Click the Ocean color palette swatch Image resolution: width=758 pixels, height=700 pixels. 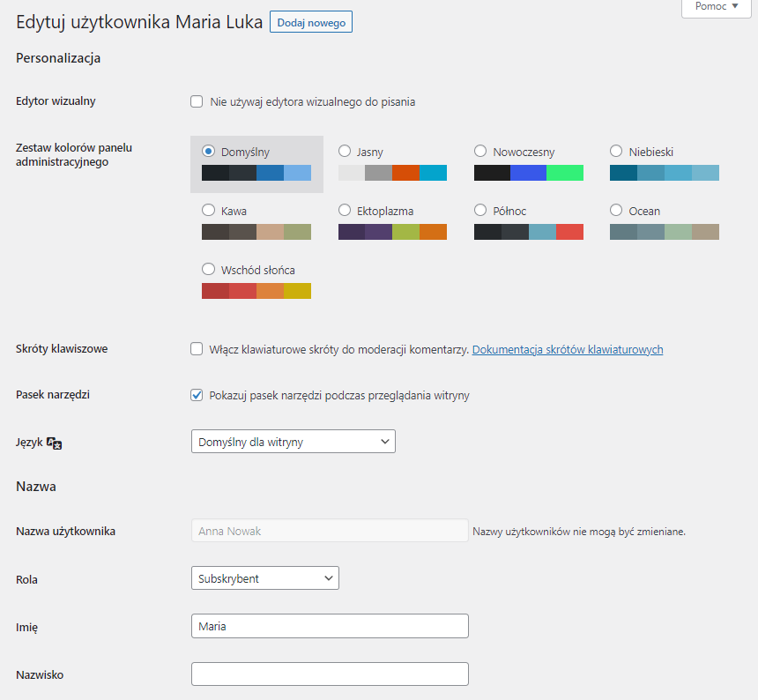[x=665, y=232]
